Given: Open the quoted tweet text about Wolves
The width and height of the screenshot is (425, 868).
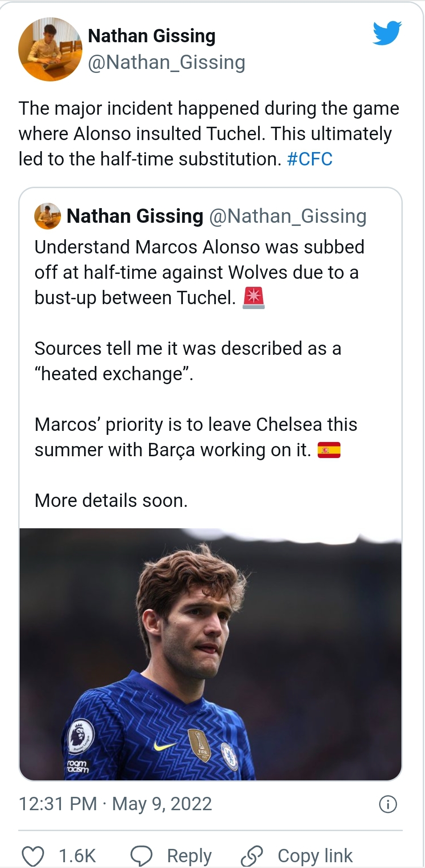Looking at the screenshot, I should (199, 272).
